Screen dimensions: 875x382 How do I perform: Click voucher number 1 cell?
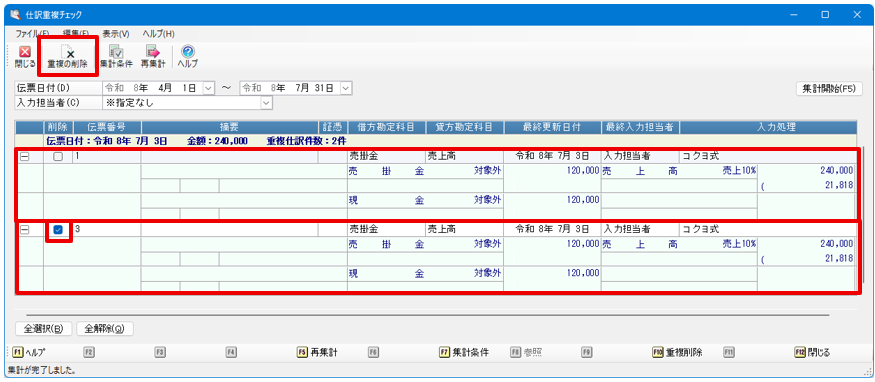tap(106, 157)
